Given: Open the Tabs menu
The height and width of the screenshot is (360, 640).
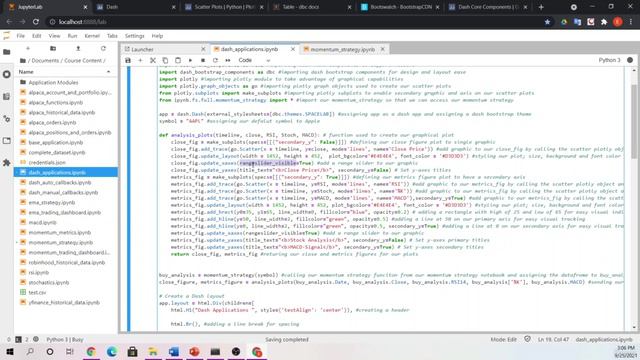Looking at the screenshot, I should (112, 36).
